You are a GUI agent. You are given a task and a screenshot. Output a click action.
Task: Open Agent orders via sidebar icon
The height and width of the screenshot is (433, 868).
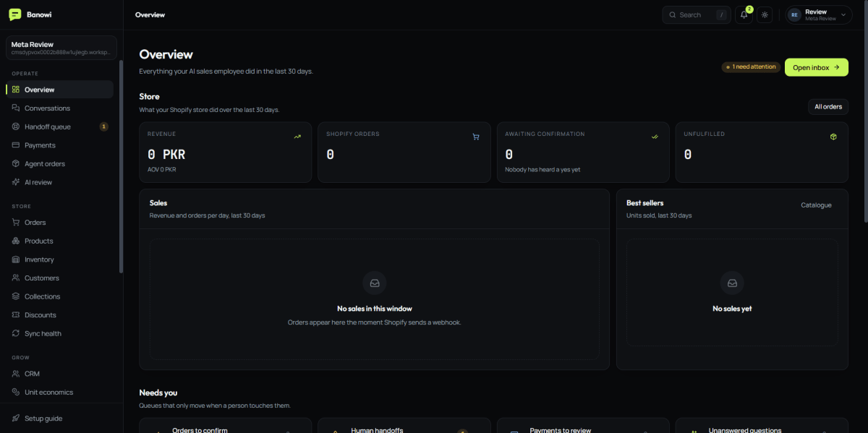[16, 164]
